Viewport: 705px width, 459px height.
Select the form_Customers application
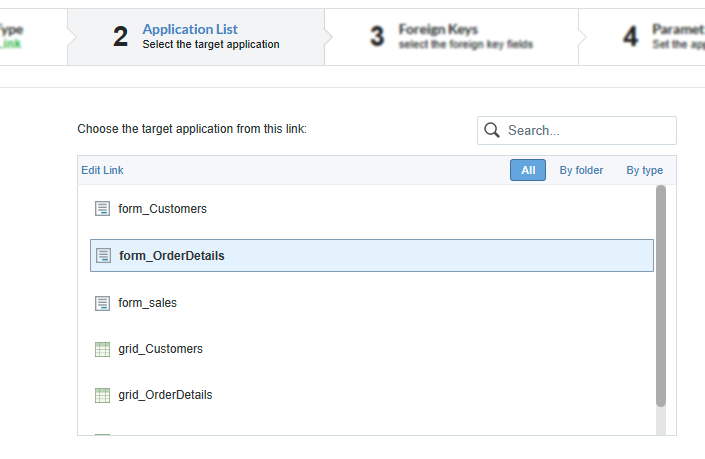(x=162, y=209)
